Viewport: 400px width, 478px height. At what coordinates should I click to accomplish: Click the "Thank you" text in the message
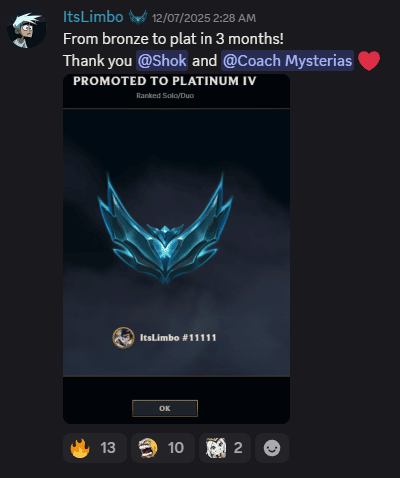[x=98, y=61]
